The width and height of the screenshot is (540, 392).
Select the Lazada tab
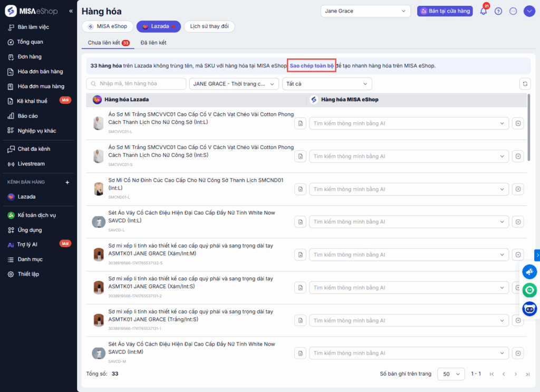click(x=158, y=26)
